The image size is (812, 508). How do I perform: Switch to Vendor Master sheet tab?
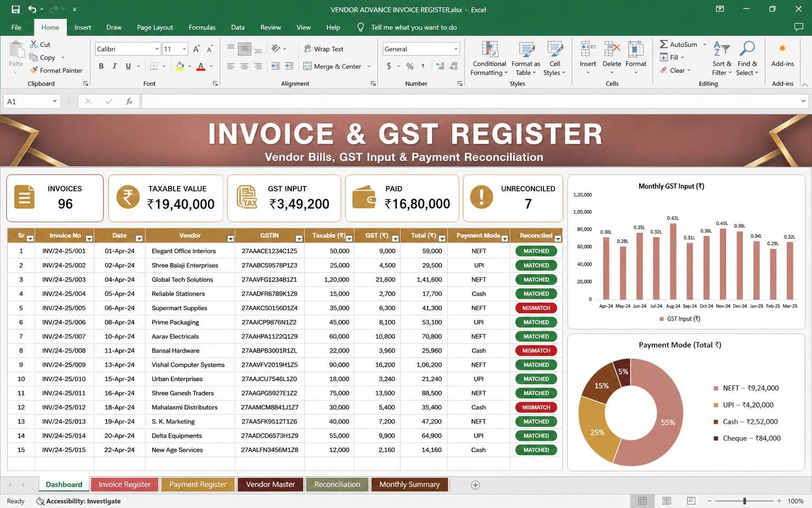[x=270, y=484]
